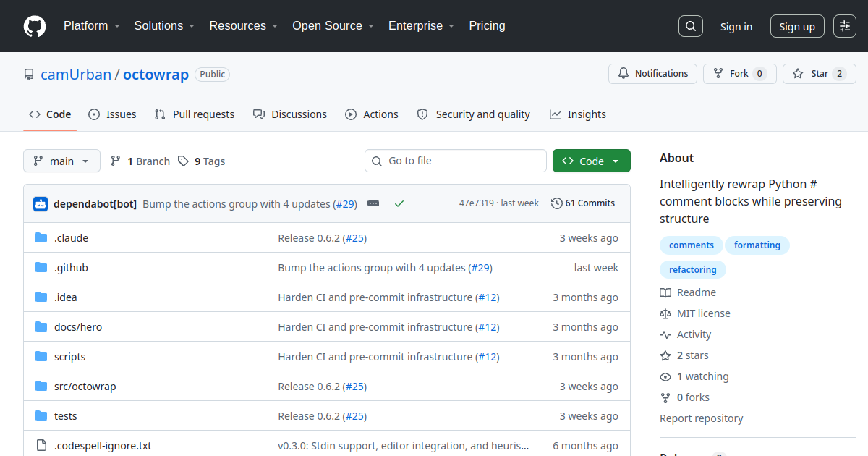Click the eye icon beside watching

pos(665,377)
